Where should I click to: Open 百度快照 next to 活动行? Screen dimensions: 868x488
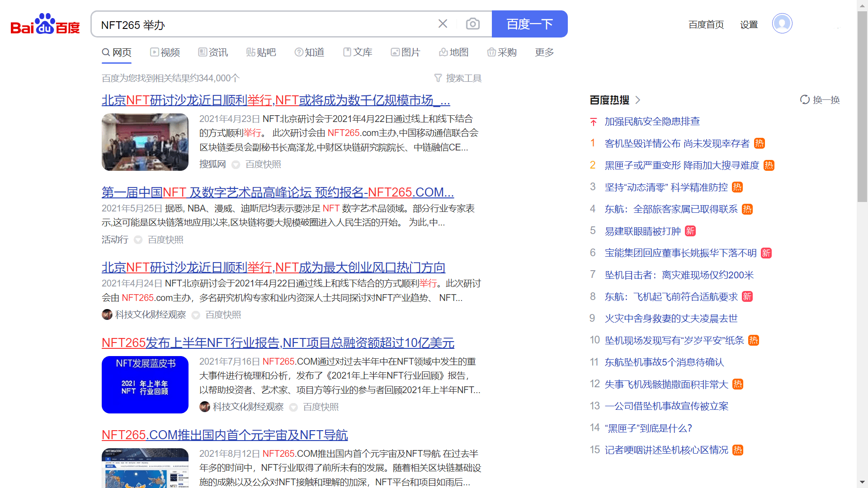(165, 239)
